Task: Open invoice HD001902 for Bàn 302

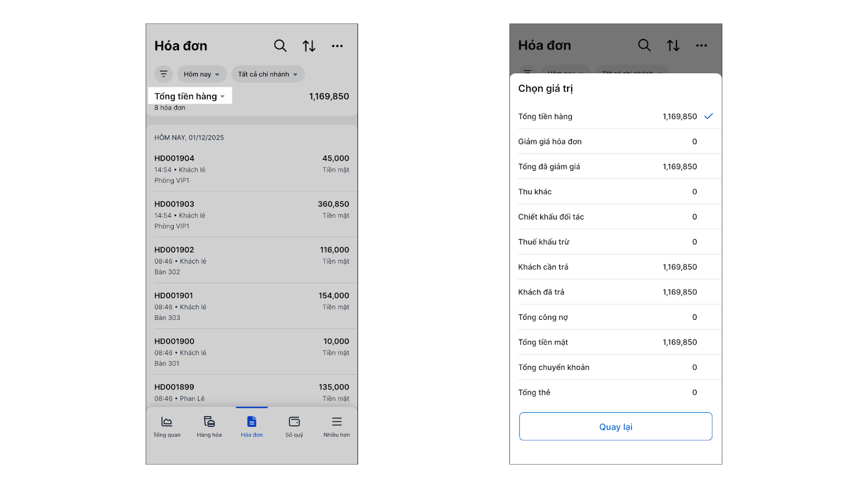Action: [x=252, y=260]
